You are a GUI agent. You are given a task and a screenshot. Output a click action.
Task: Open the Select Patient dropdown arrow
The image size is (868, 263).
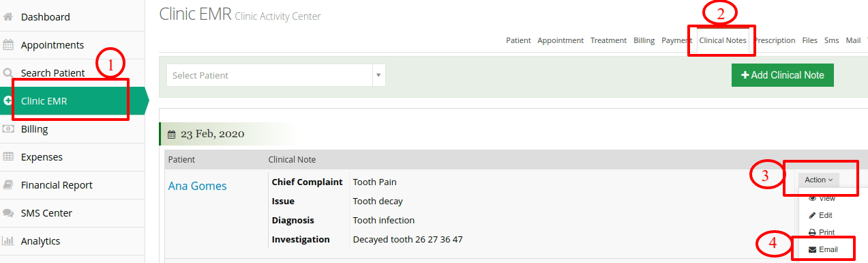coord(378,75)
